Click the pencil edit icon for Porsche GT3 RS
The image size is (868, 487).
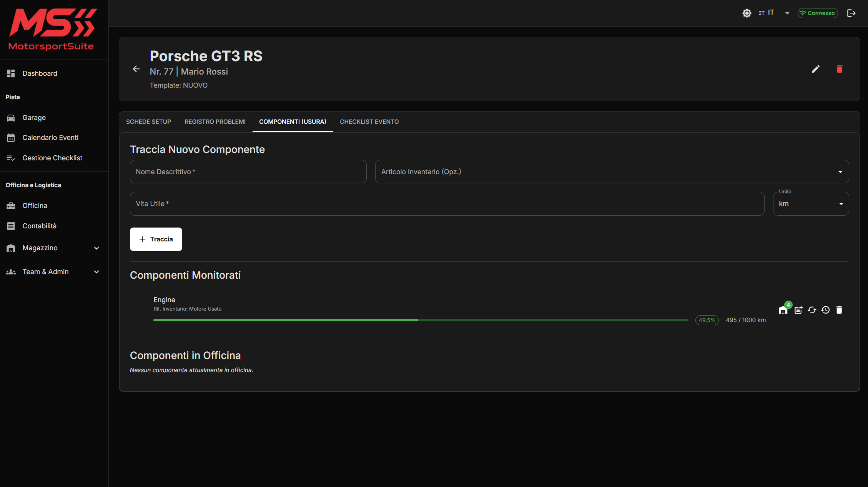[815, 69]
